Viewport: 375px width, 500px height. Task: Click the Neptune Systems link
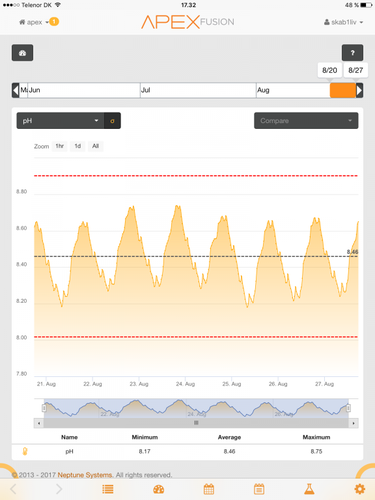tap(85, 475)
